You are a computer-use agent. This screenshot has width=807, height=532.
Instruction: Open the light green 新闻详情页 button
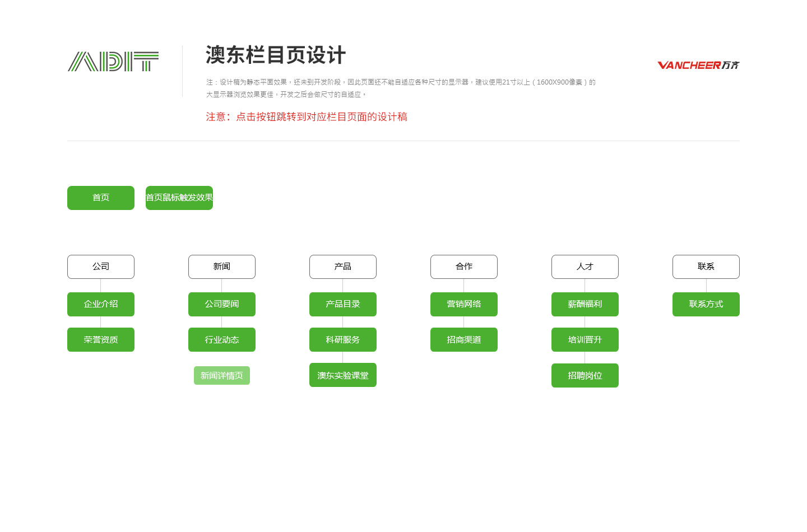tap(222, 376)
